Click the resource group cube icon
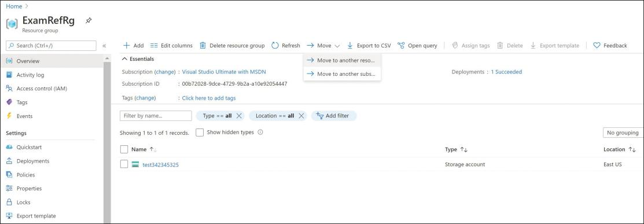The width and height of the screenshot is (644, 224). coord(12,24)
